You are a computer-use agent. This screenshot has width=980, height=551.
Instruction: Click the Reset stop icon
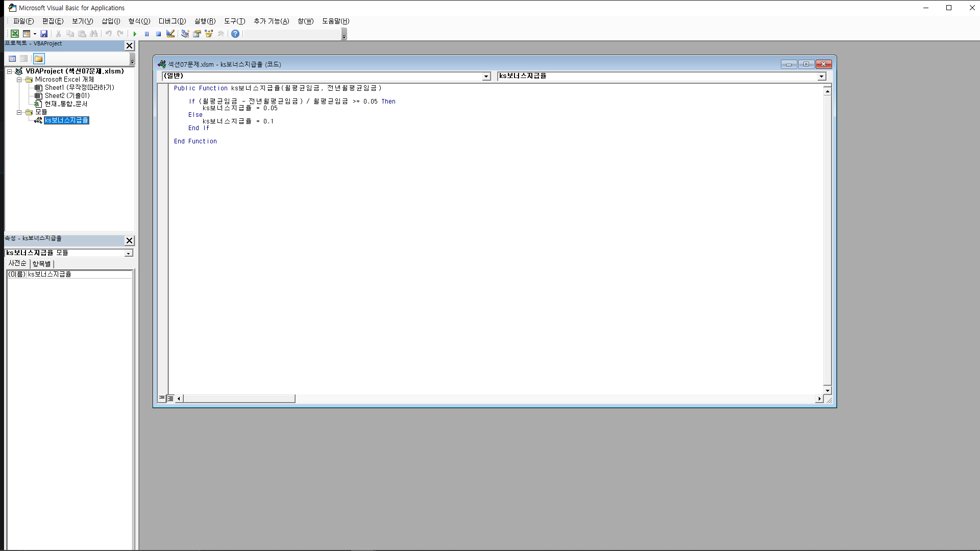(158, 34)
